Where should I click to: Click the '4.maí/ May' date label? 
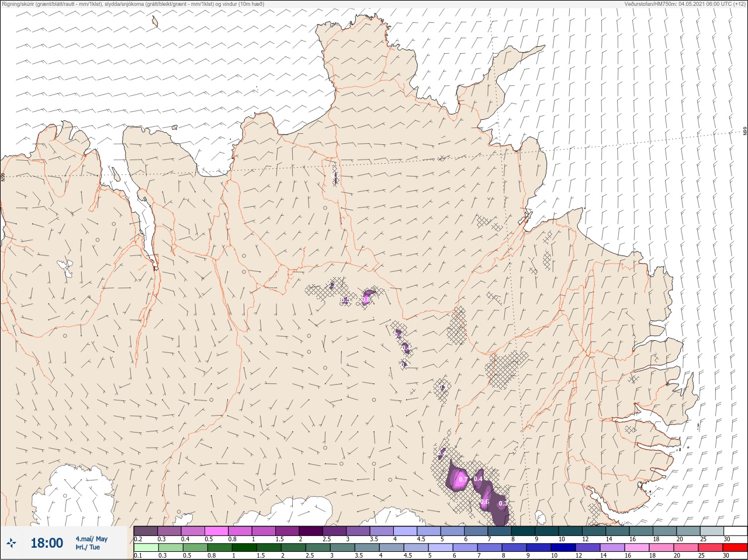click(x=91, y=539)
